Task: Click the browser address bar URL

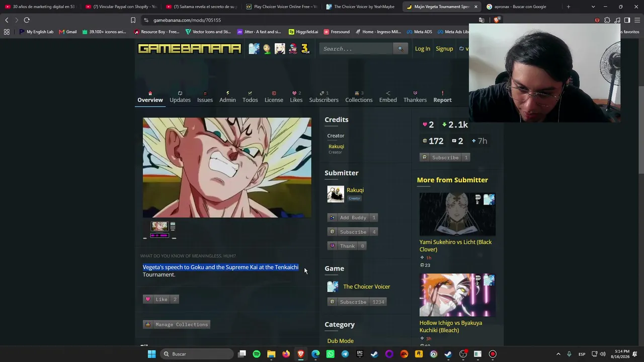Action: 187,20
